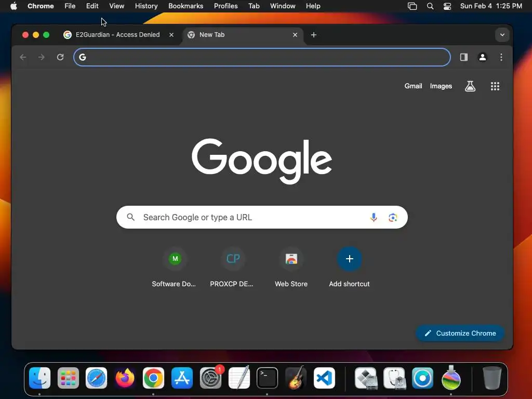This screenshot has width=532, height=399.
Task: Switch to E2Guardian - Access Denied tab
Action: coord(117,35)
